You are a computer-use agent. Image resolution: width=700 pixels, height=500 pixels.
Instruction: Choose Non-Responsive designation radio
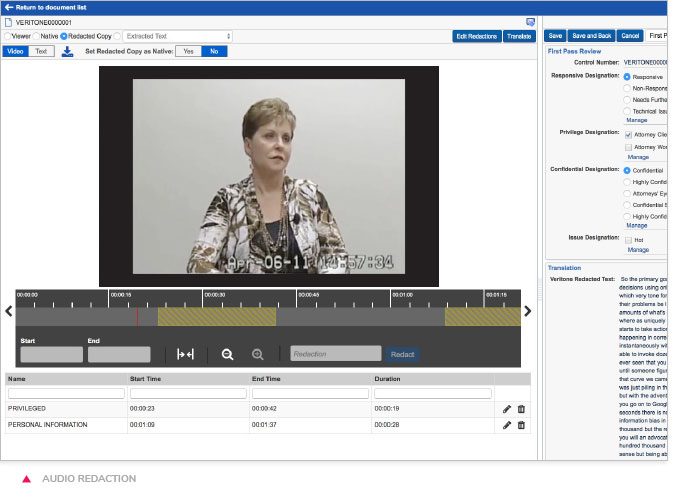point(627,88)
